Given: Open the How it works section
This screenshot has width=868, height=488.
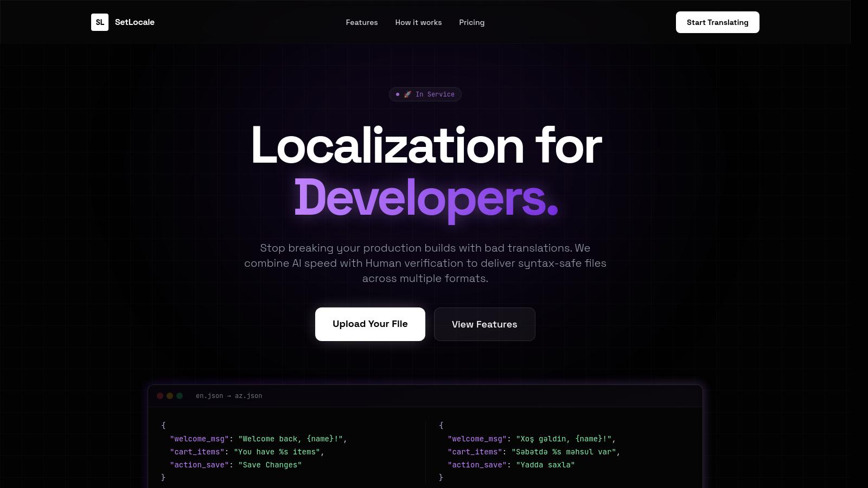Looking at the screenshot, I should 418,22.
